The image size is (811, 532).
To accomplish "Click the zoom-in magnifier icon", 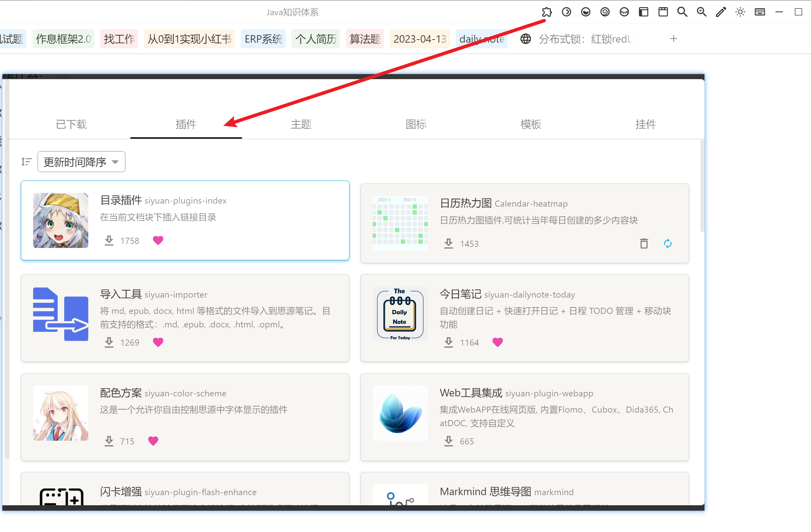I will click(701, 12).
